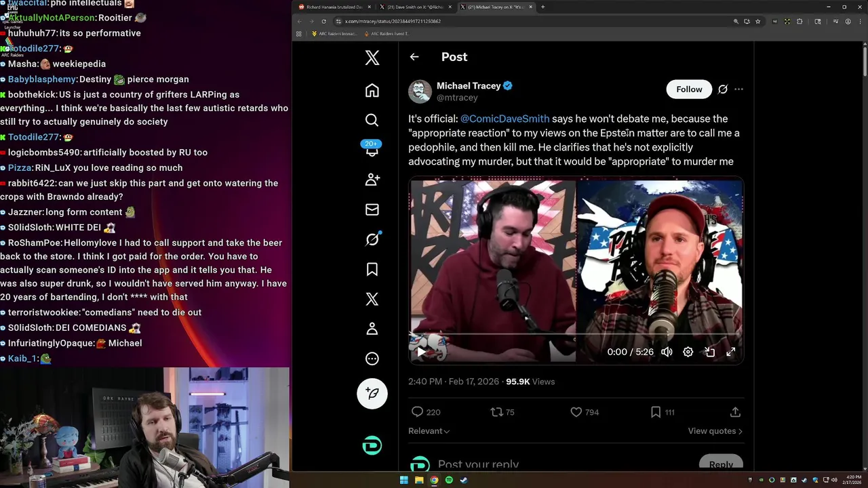Go back using the Post arrow
The image size is (868, 488).
click(414, 57)
